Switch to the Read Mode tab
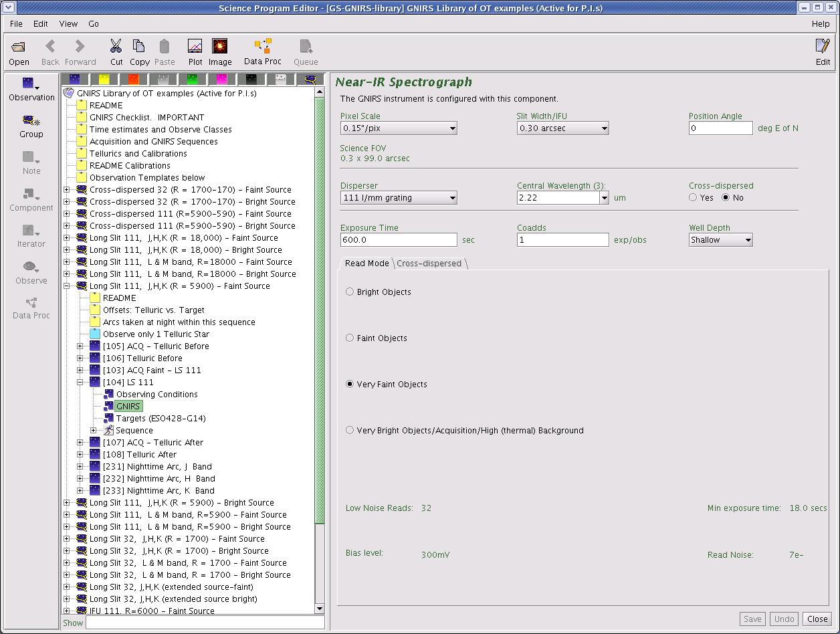840x634 pixels. [x=366, y=263]
